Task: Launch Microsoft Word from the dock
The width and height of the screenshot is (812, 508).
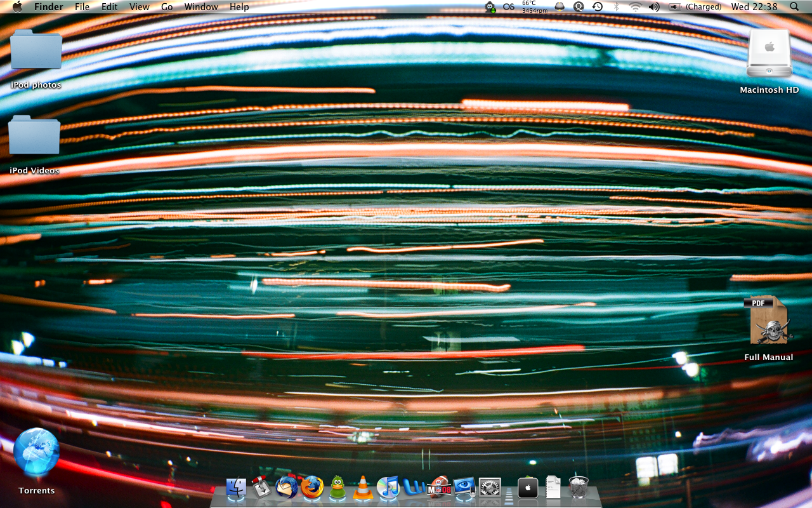Action: tap(414, 488)
